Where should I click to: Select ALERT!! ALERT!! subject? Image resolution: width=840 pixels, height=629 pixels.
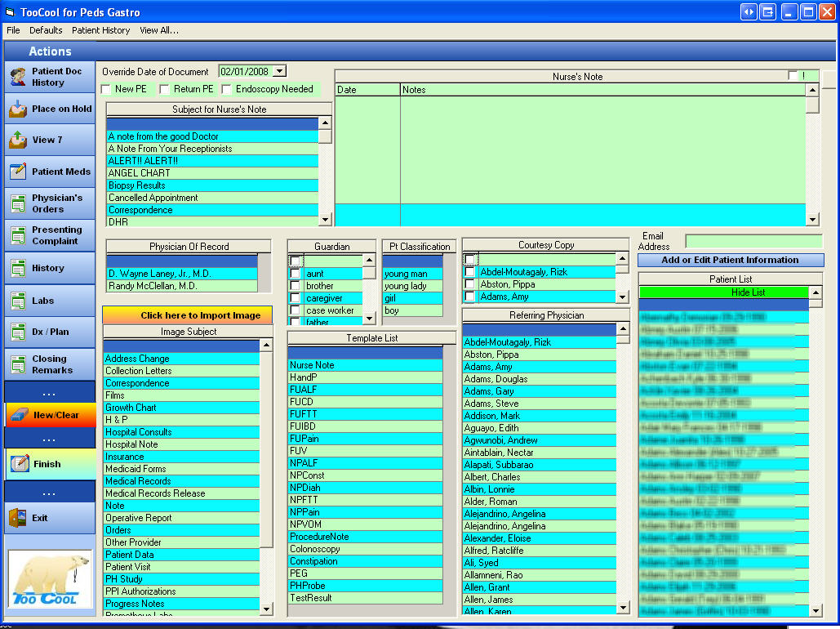pos(212,161)
